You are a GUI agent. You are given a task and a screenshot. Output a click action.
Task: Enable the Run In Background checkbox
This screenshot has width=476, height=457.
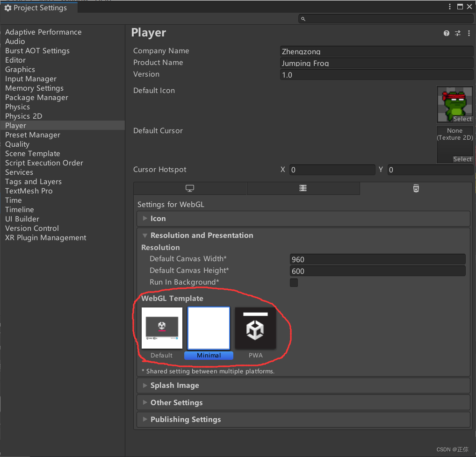294,283
